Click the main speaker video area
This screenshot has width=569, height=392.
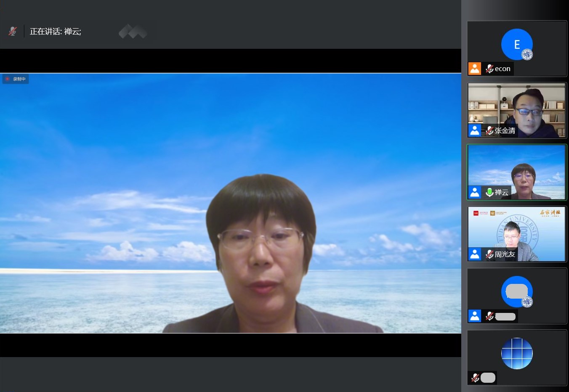point(231,203)
